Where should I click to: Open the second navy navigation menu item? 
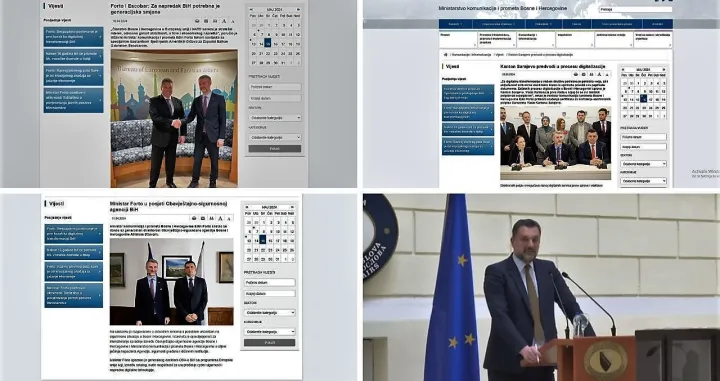click(x=499, y=24)
